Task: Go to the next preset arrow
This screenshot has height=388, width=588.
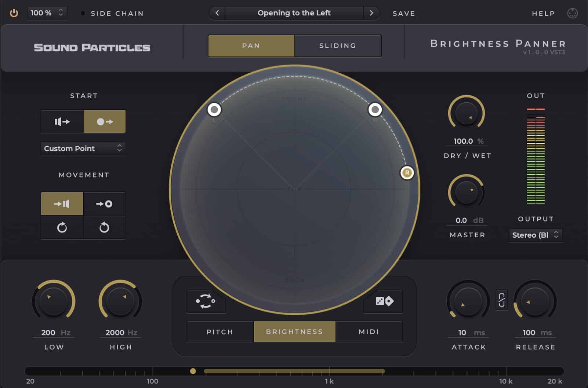Action: click(x=371, y=13)
